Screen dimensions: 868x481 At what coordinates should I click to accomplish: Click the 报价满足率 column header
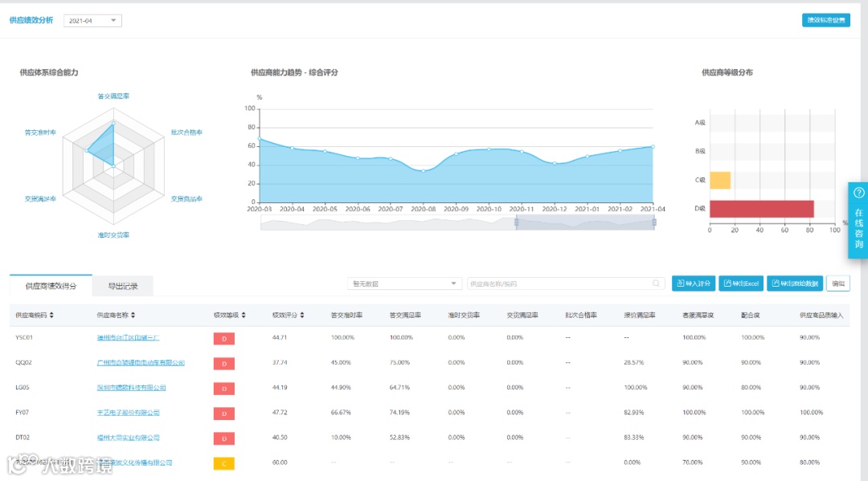tap(640, 315)
